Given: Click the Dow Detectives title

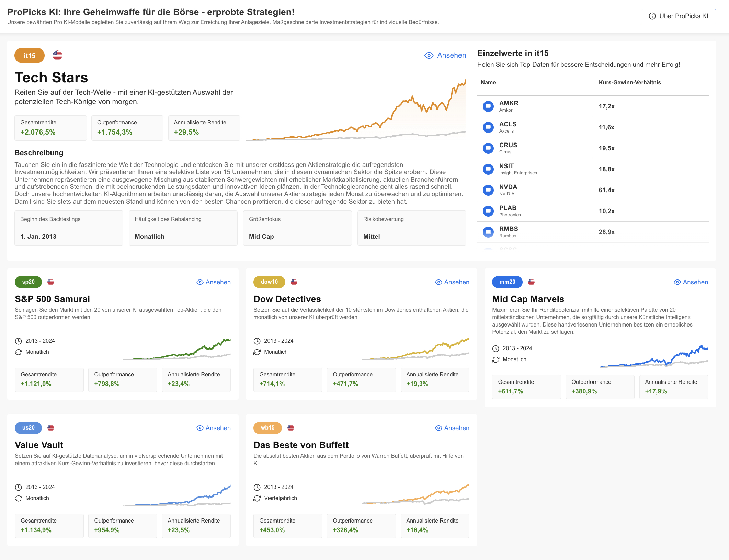Looking at the screenshot, I should point(287,299).
